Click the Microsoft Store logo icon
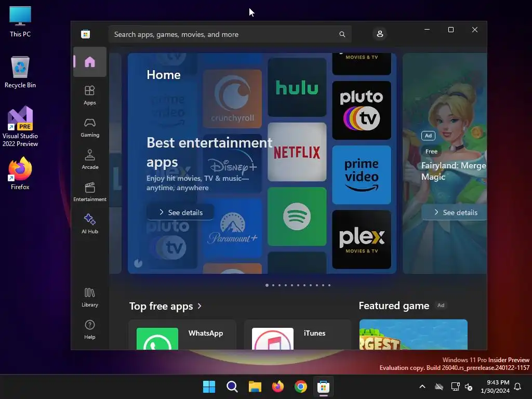Screen dimensions: 532x399 (86, 34)
